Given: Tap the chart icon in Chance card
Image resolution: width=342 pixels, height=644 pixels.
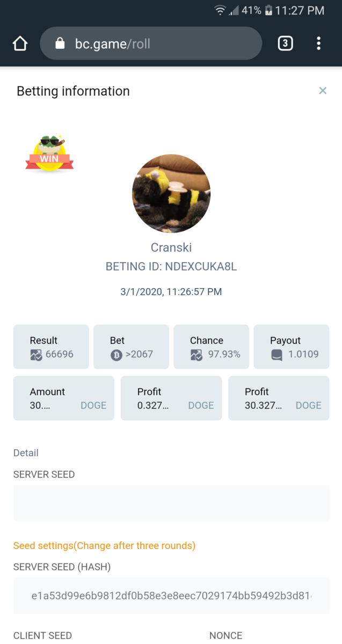Looking at the screenshot, I should pyautogui.click(x=196, y=355).
